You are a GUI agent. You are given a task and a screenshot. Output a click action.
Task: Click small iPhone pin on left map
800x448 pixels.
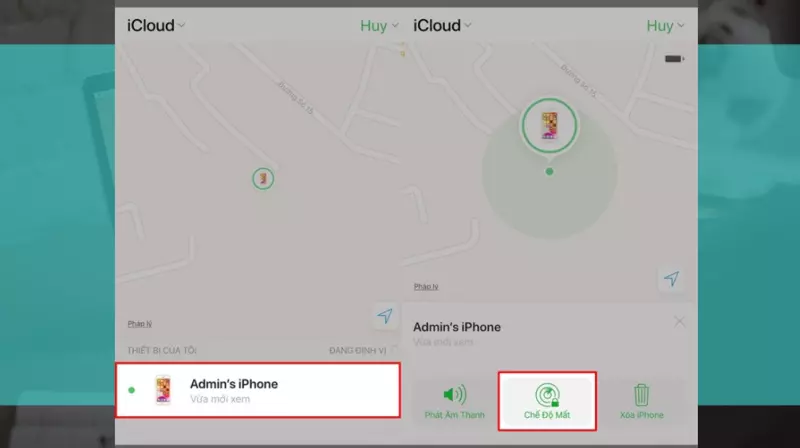(x=263, y=179)
